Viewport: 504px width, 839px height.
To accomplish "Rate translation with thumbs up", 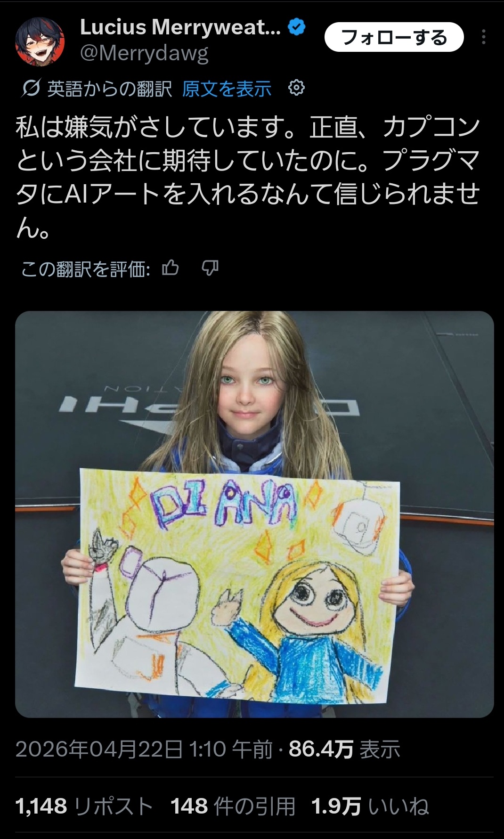I will [x=171, y=269].
